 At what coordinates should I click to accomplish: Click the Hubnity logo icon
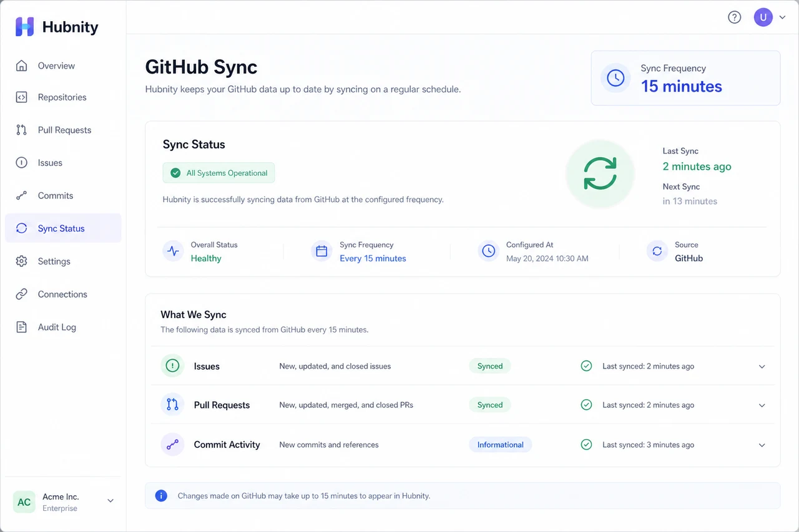click(25, 27)
